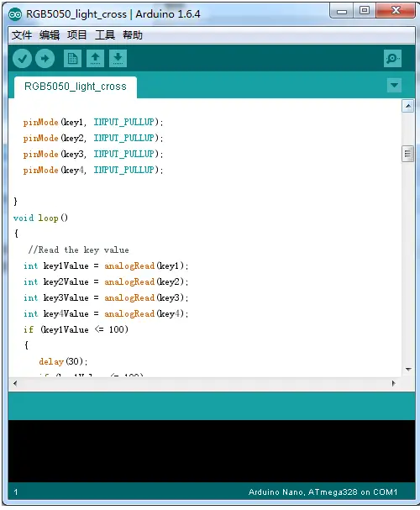
Task: Save the sketch with the down-arrow icon
Action: [118, 59]
